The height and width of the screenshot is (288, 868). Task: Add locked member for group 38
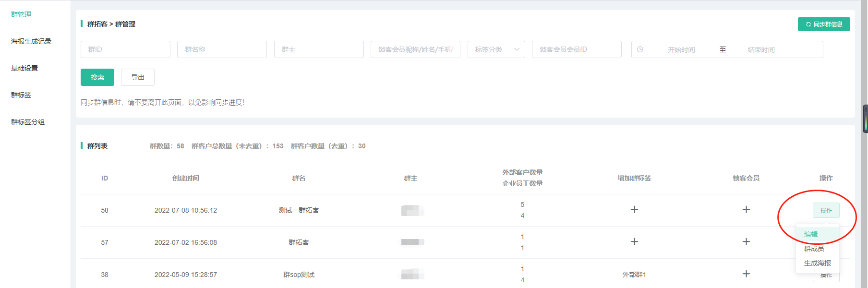tap(746, 274)
